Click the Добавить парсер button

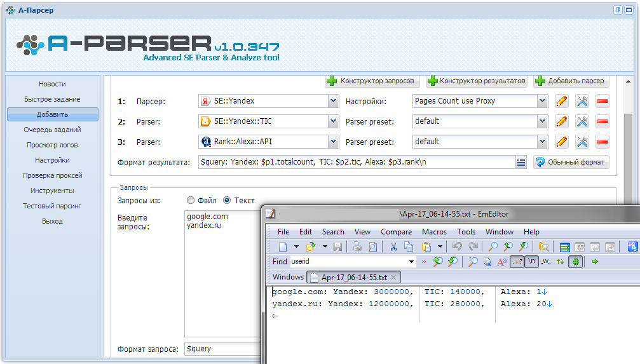coord(571,81)
